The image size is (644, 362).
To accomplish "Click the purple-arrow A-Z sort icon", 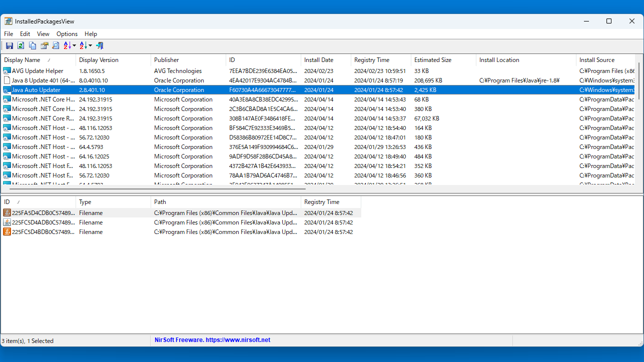I will coord(67,45).
